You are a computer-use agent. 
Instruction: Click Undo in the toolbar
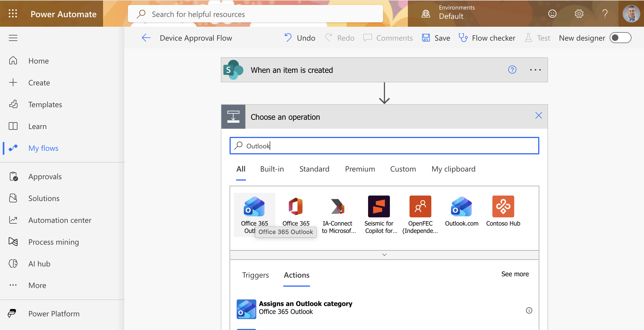click(x=300, y=38)
